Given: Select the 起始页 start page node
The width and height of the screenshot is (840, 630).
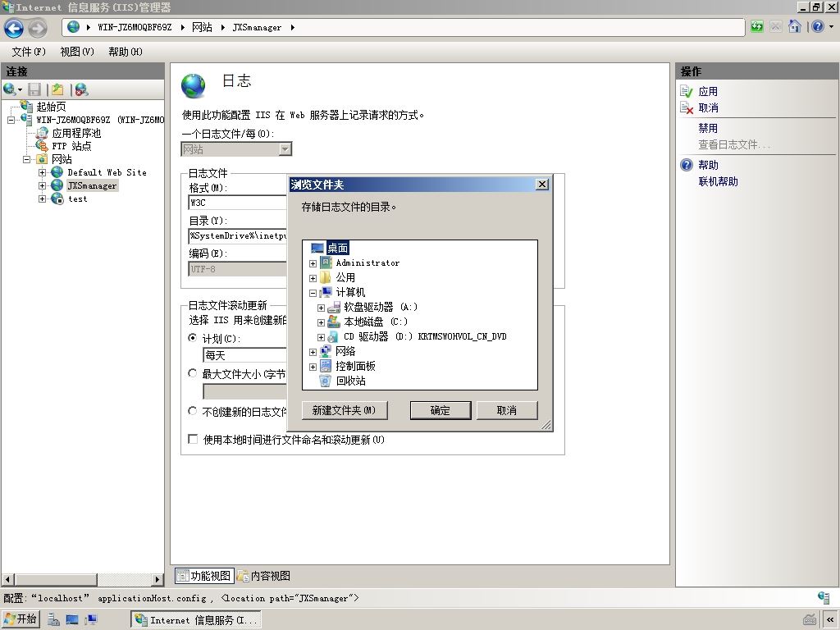Looking at the screenshot, I should click(51, 107).
